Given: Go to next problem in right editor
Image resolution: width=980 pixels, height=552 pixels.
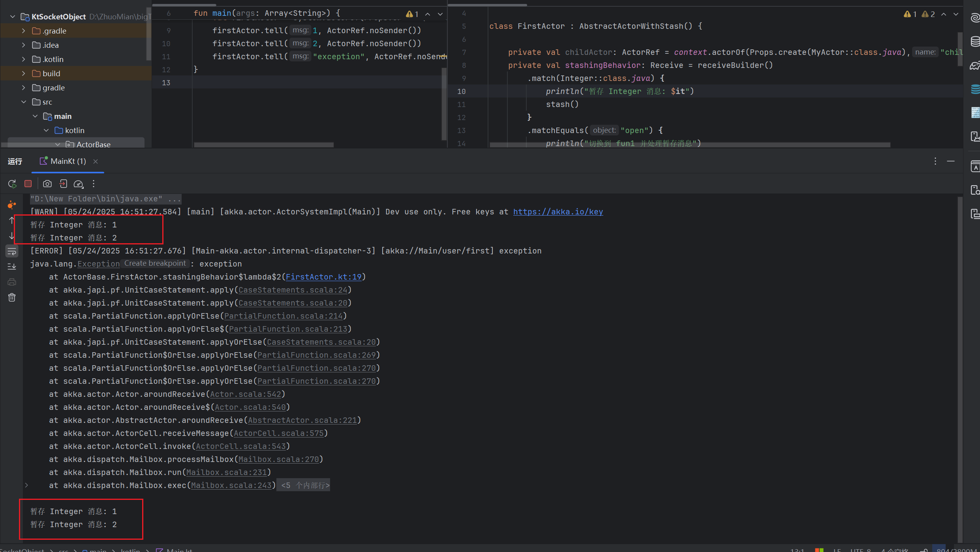Looking at the screenshot, I should tap(956, 14).
